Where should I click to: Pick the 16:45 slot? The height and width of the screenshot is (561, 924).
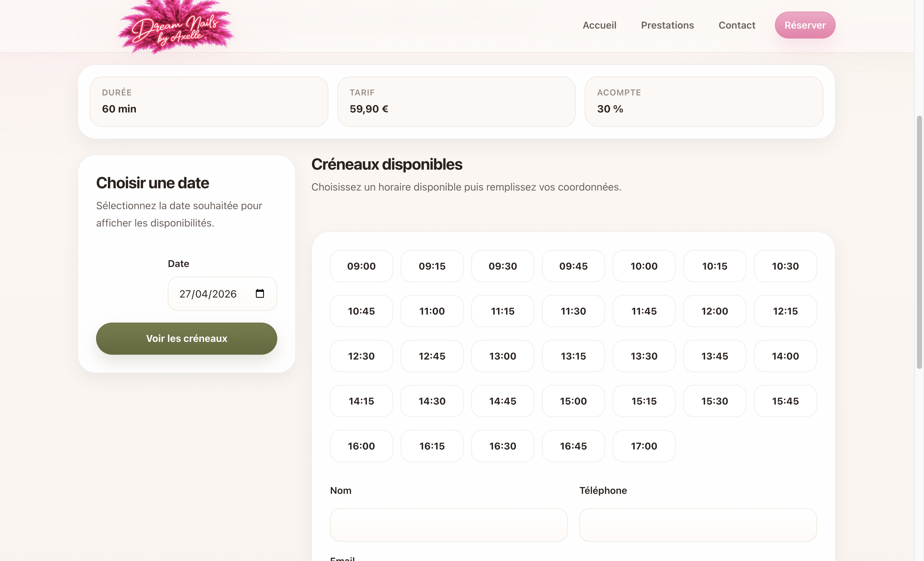tap(573, 446)
